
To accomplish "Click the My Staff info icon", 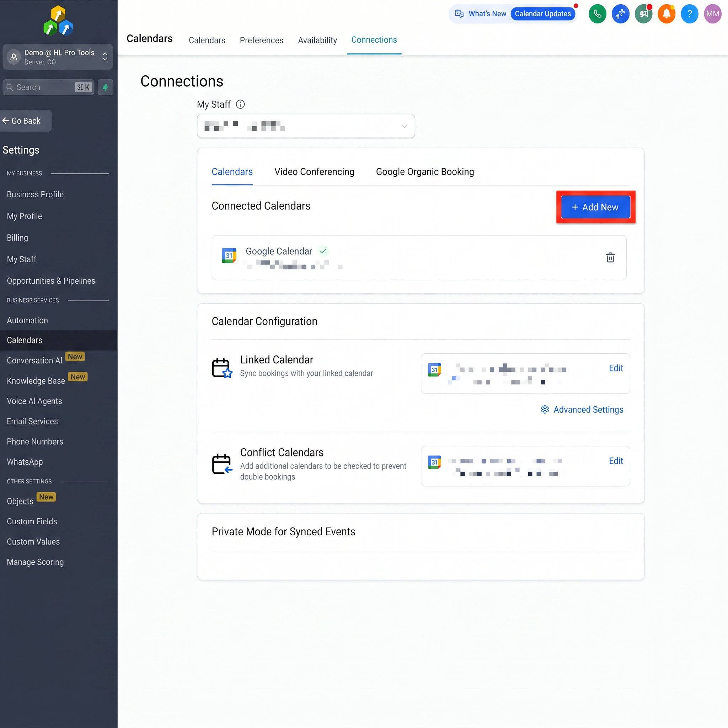I will click(x=240, y=105).
